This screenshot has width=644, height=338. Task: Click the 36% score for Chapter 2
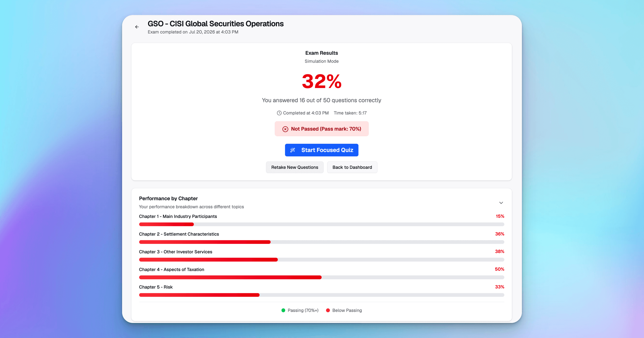pyautogui.click(x=500, y=234)
